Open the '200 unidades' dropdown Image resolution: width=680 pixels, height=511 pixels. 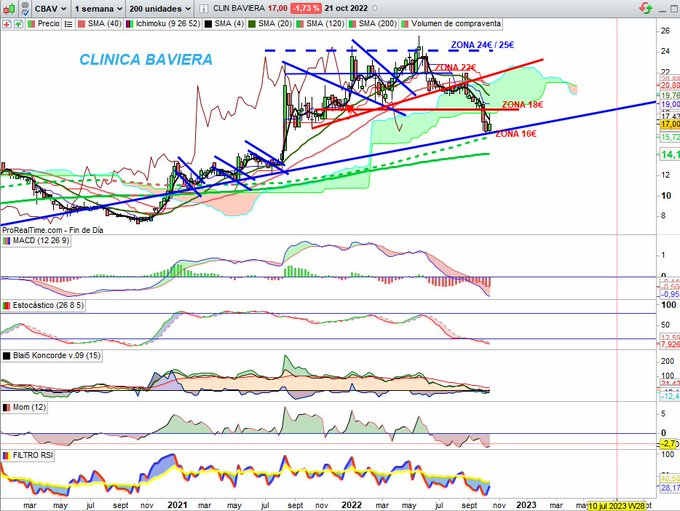pos(160,8)
